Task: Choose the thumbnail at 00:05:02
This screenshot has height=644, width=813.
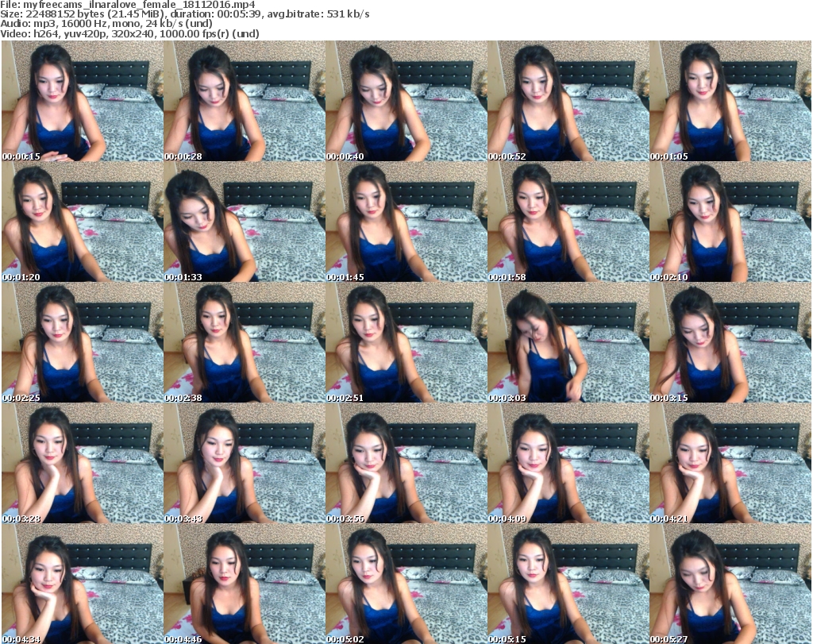Action: pyautogui.click(x=406, y=584)
